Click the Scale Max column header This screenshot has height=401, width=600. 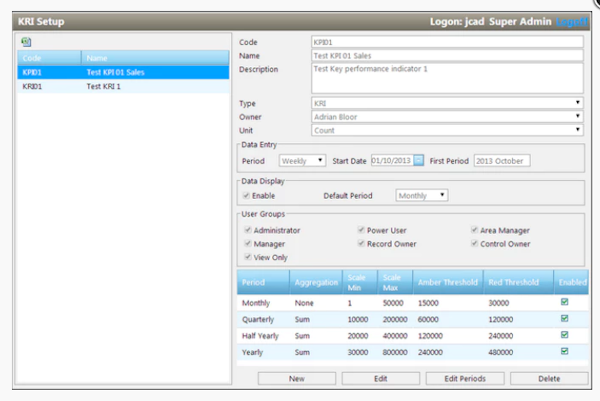tap(395, 282)
